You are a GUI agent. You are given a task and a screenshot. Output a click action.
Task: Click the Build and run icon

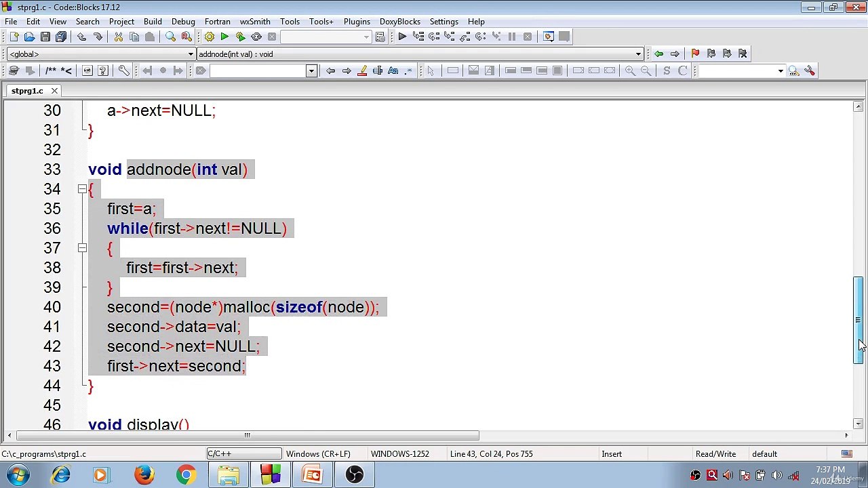240,37
